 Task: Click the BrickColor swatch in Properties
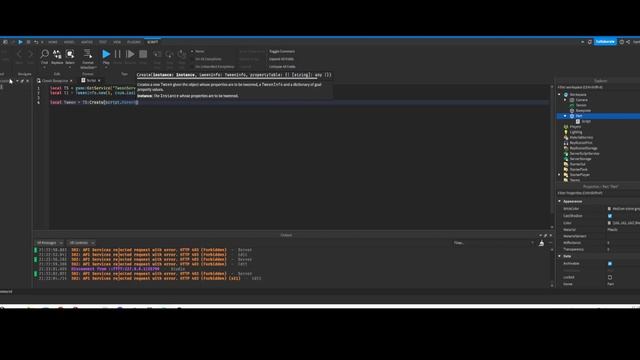(x=609, y=209)
